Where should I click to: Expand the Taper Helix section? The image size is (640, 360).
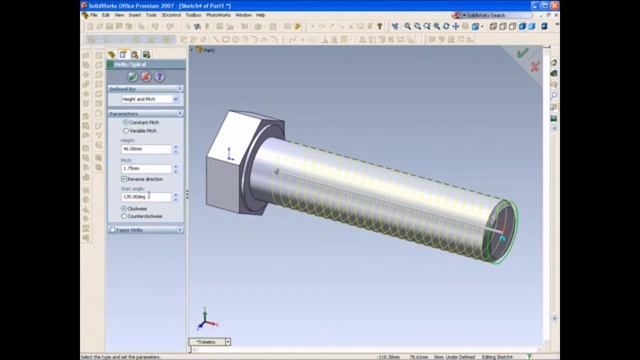point(180,230)
